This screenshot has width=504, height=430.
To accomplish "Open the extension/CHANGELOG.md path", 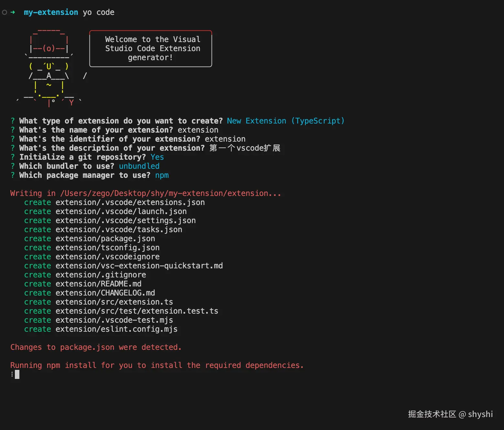I will tap(105, 293).
